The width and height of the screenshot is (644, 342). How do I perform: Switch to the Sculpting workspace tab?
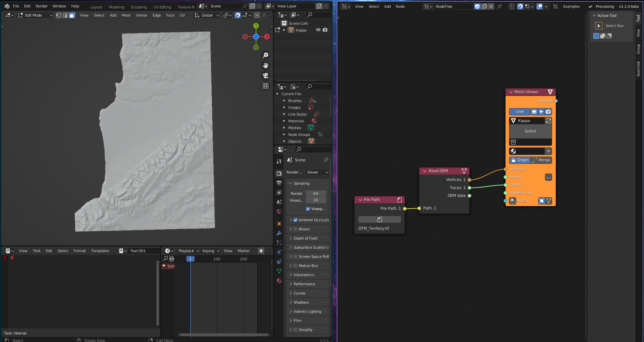[139, 7]
